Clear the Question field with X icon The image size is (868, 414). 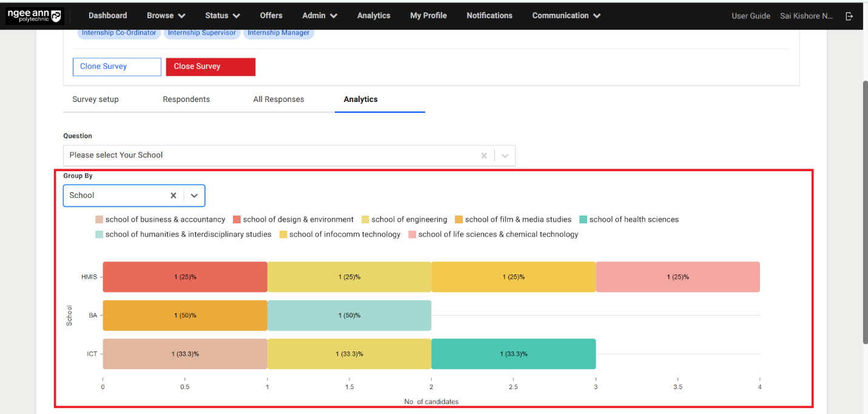click(x=484, y=155)
